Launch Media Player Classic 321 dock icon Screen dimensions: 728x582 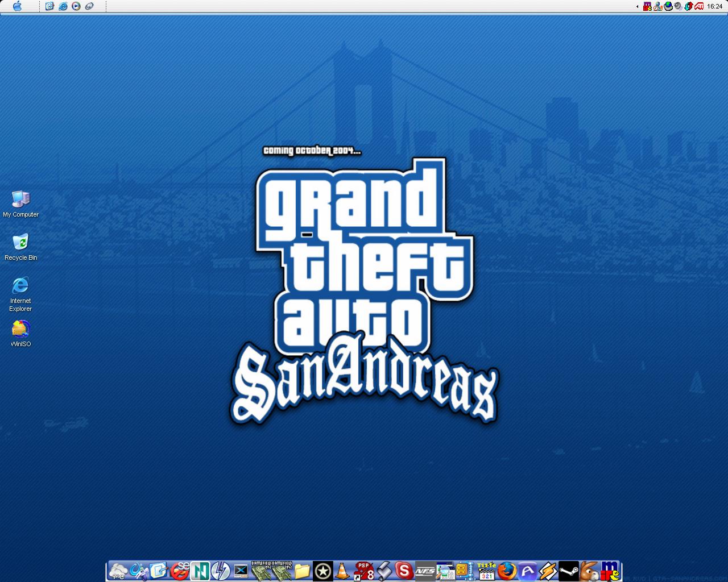(486, 571)
